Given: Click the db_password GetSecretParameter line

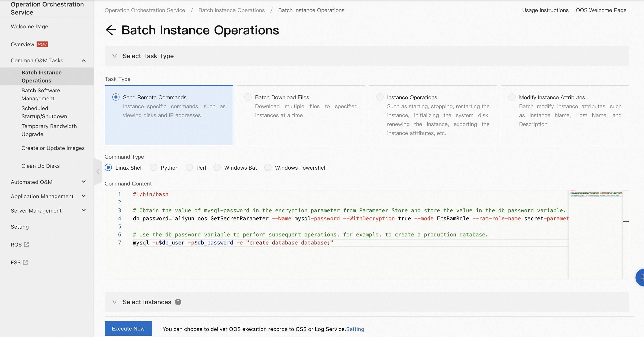Looking at the screenshot, I should [351, 218].
